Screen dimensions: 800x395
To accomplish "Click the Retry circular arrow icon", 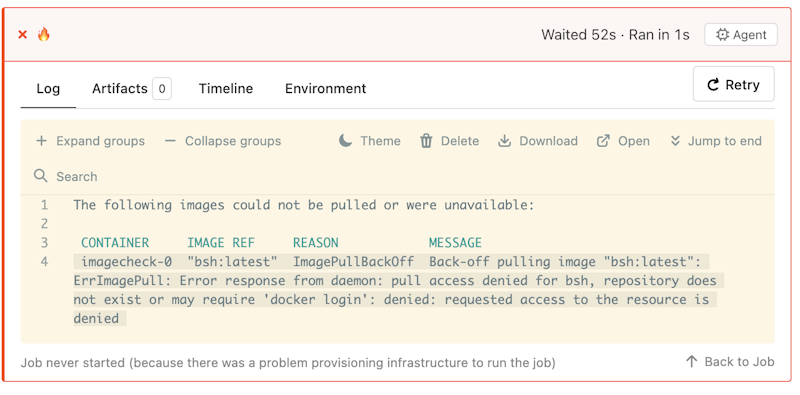I will click(713, 85).
